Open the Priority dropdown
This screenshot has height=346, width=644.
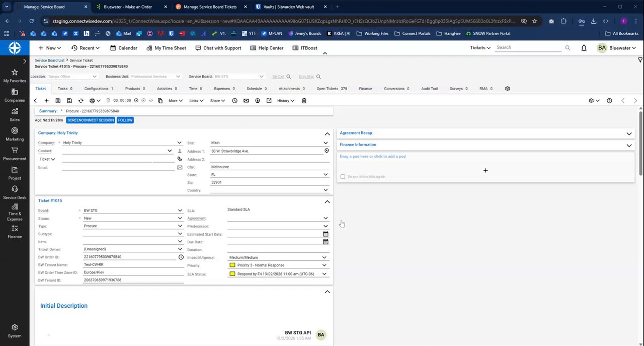click(x=324, y=265)
